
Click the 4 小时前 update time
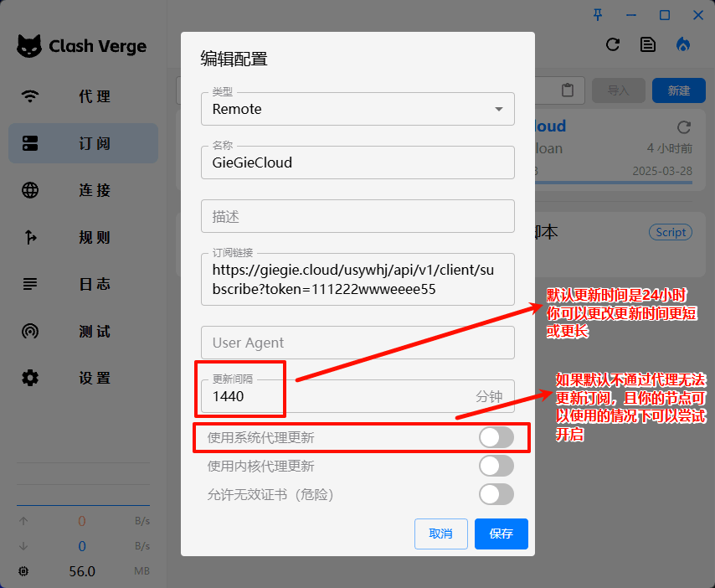(670, 148)
